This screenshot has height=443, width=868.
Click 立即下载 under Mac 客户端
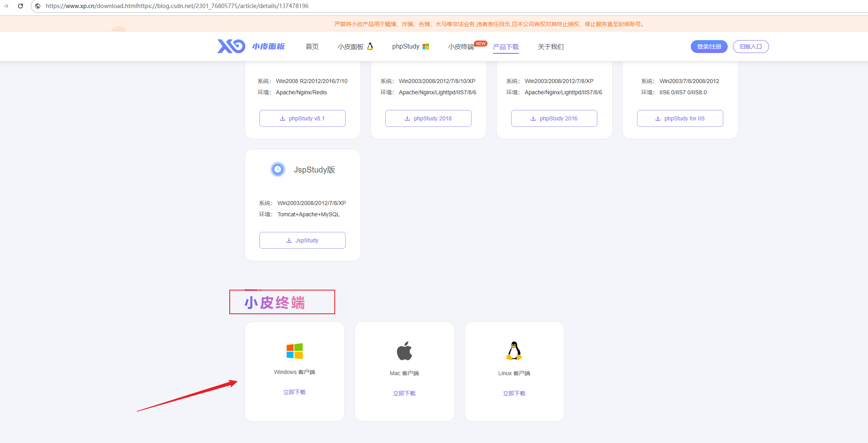(404, 393)
